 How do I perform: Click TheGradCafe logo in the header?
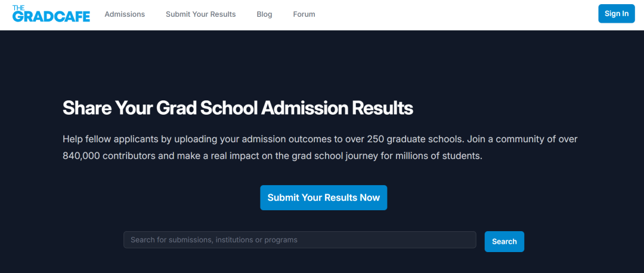[51, 14]
